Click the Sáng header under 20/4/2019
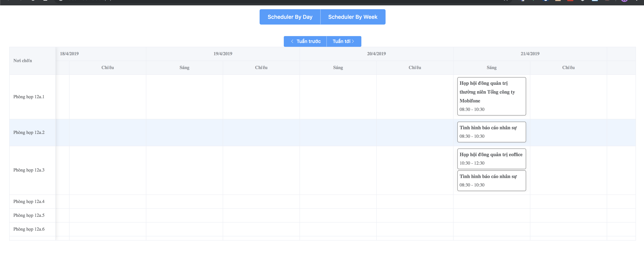This screenshot has width=644, height=254. pyautogui.click(x=338, y=68)
